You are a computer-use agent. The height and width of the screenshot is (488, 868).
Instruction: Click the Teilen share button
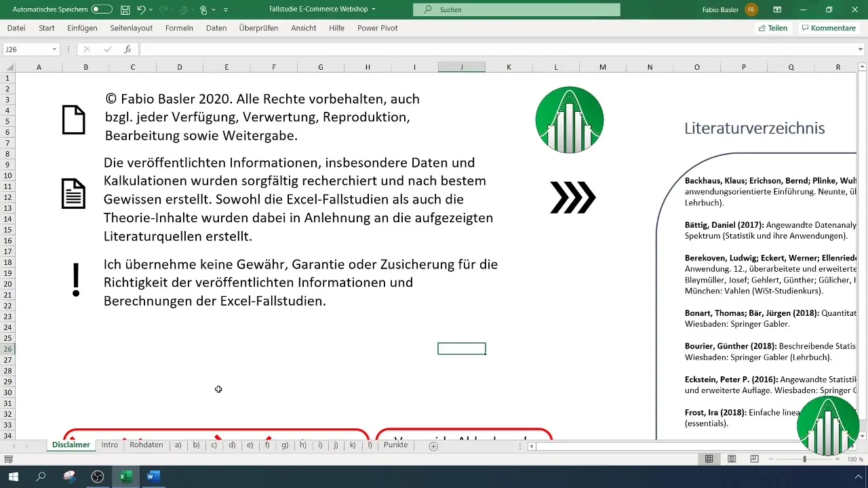(x=772, y=28)
